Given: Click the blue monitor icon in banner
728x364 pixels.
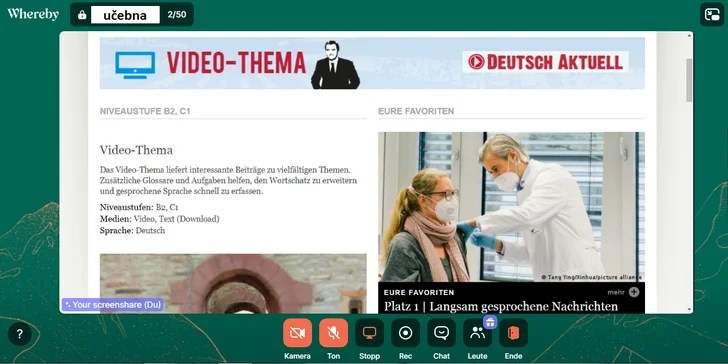Looking at the screenshot, I should pyautogui.click(x=135, y=65).
